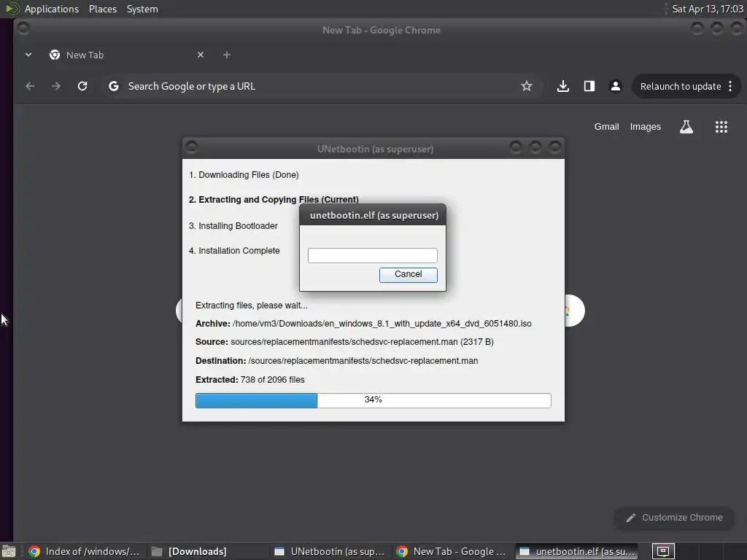Switch to the UNetbootin (as sup...) taskbar item
Screen dimensions: 747x560
point(330,551)
